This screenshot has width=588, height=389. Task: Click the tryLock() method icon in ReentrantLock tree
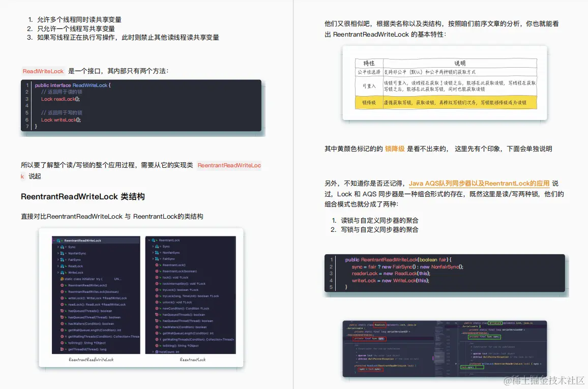coord(156,290)
